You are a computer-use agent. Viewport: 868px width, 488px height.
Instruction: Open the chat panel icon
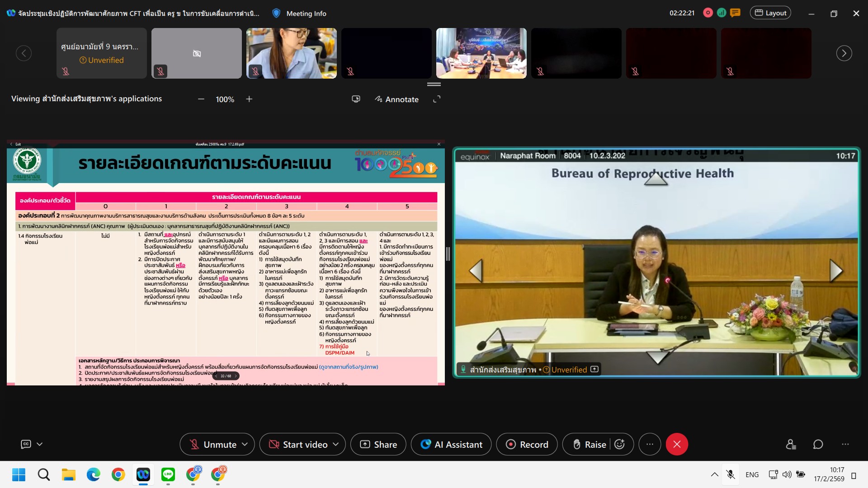[x=818, y=445]
